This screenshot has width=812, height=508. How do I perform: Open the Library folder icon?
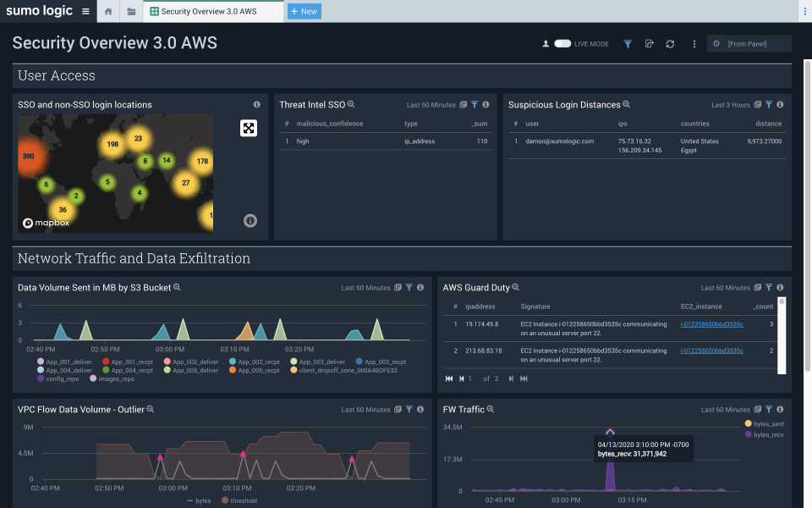pyautogui.click(x=131, y=12)
